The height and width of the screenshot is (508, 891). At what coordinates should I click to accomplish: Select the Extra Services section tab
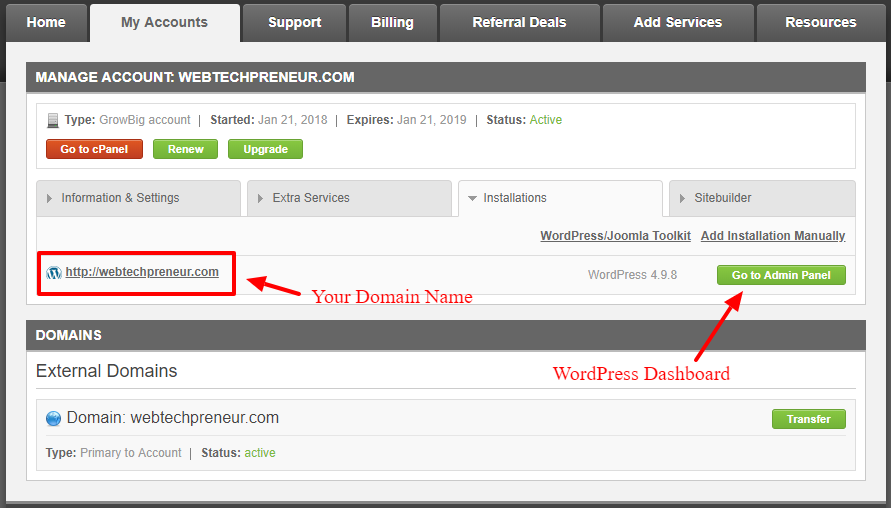[x=349, y=198]
